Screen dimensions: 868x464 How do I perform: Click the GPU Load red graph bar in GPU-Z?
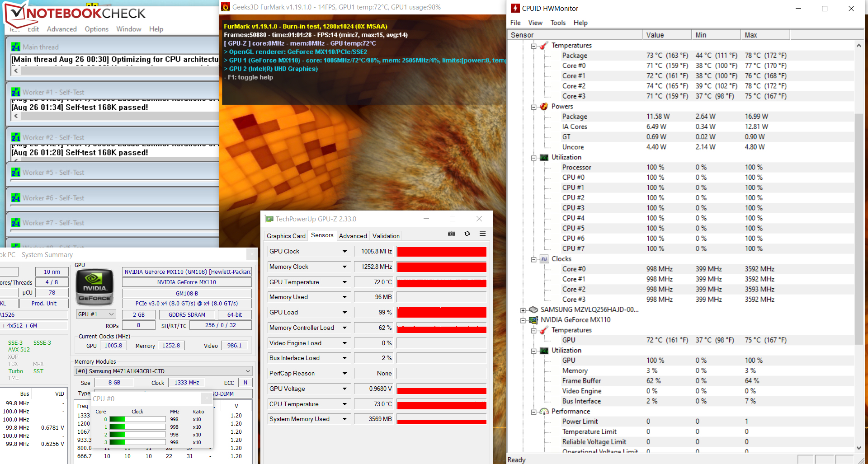pos(442,312)
